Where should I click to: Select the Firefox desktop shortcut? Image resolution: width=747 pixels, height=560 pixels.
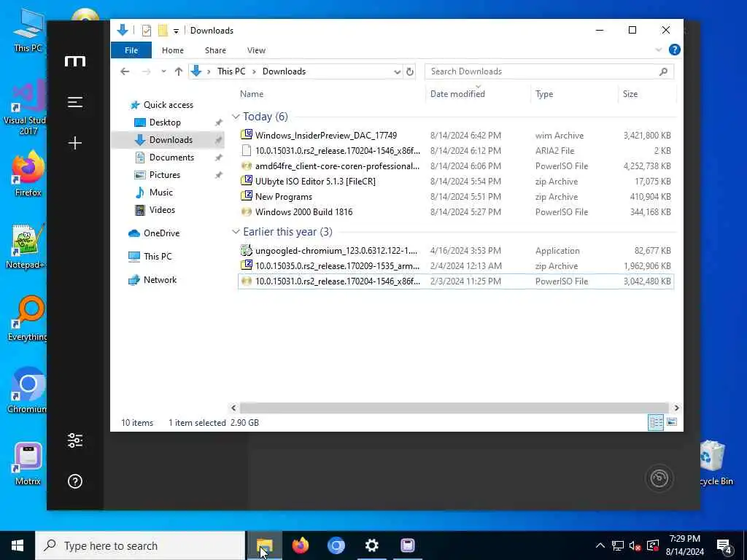point(28,174)
